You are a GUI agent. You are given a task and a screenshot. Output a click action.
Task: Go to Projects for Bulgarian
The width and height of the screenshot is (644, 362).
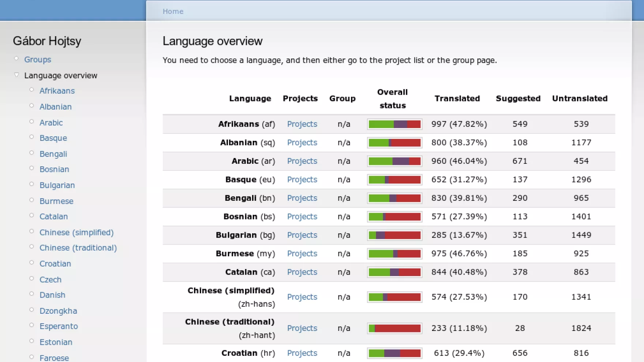[x=302, y=235]
